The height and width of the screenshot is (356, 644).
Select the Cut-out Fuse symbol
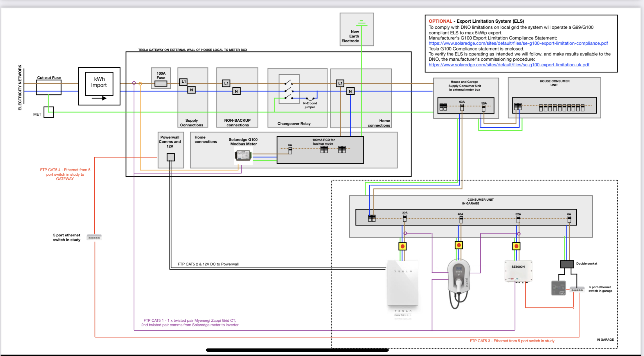click(x=49, y=87)
